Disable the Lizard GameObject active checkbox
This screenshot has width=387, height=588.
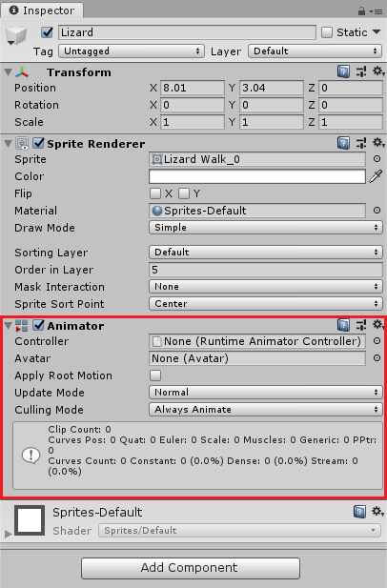coord(47,32)
